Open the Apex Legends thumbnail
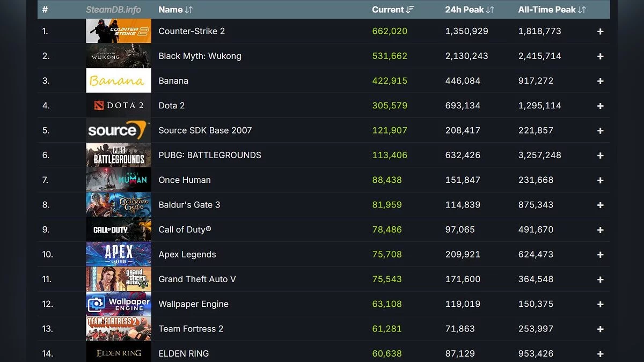 pos(119,254)
